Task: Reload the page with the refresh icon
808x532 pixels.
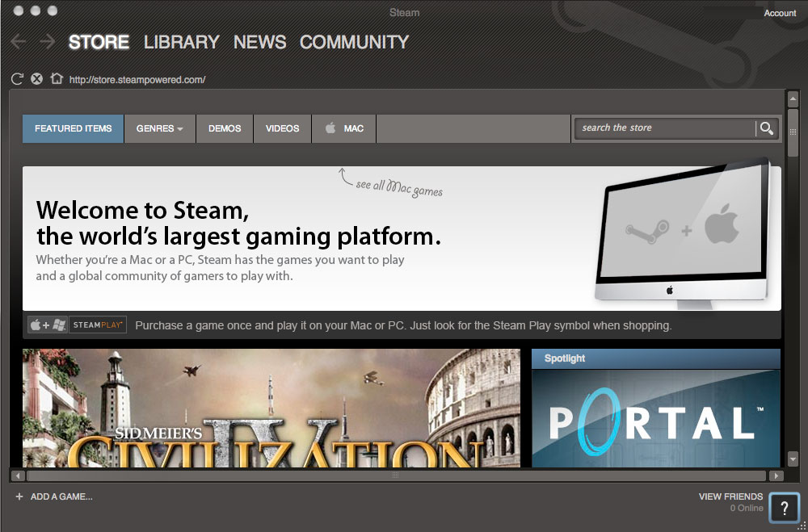Action: point(16,78)
